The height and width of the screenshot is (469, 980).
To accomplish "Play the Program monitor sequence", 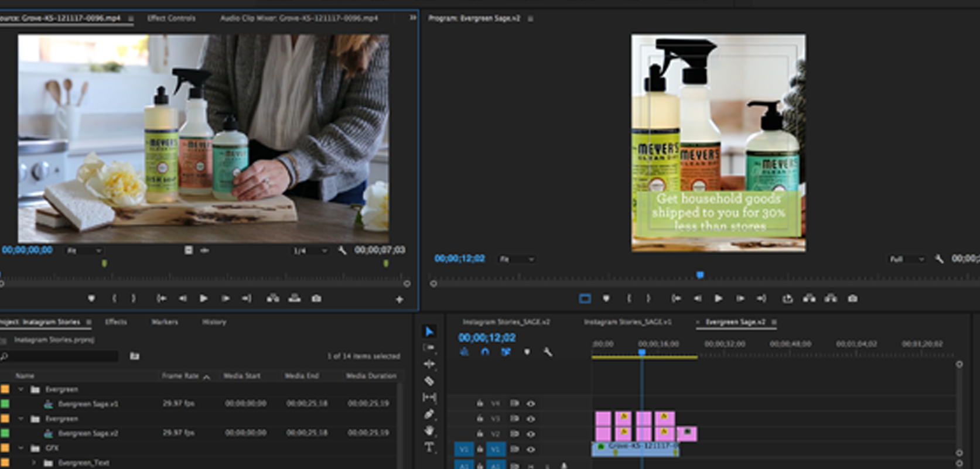I will (718, 299).
